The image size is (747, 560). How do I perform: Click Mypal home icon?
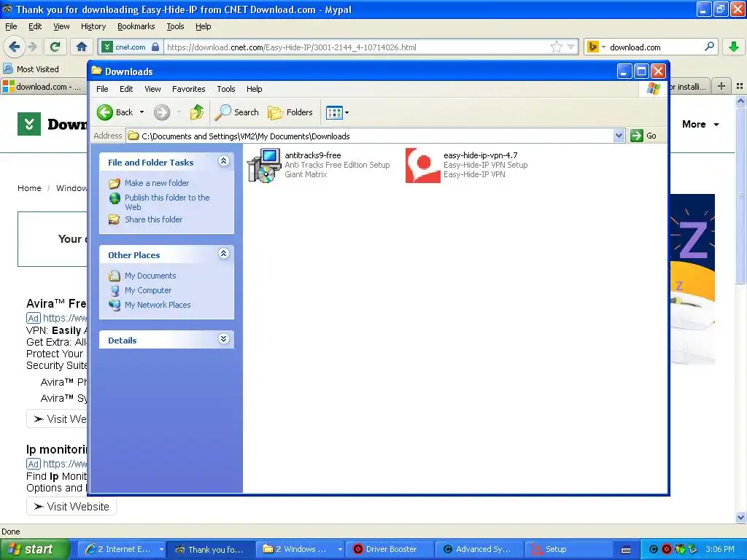point(82,47)
